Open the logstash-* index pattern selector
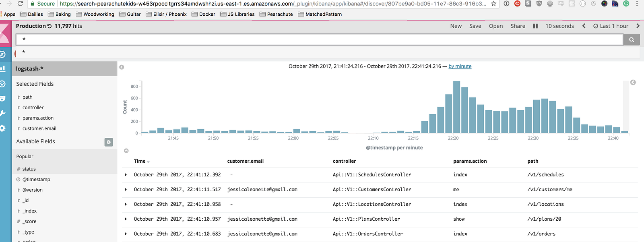 pyautogui.click(x=64, y=69)
